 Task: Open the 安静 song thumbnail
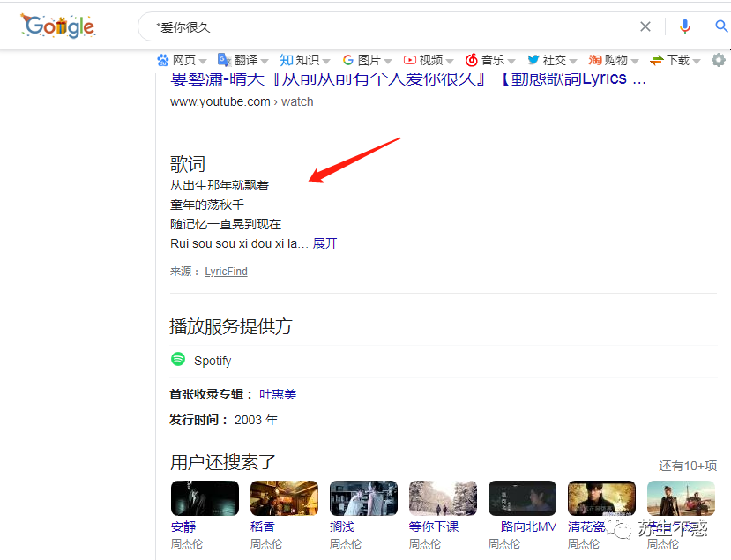point(205,498)
